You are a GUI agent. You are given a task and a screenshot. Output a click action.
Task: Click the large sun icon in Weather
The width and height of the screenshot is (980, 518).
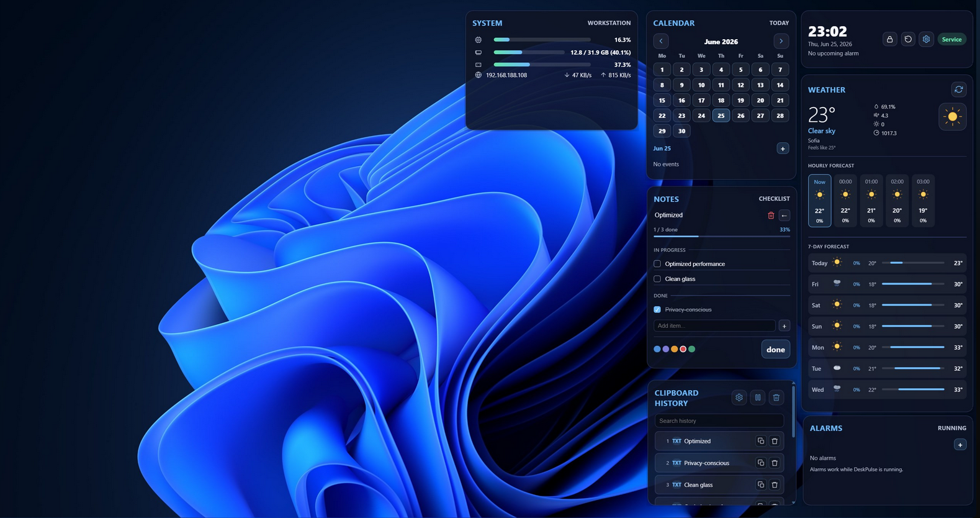(x=952, y=117)
